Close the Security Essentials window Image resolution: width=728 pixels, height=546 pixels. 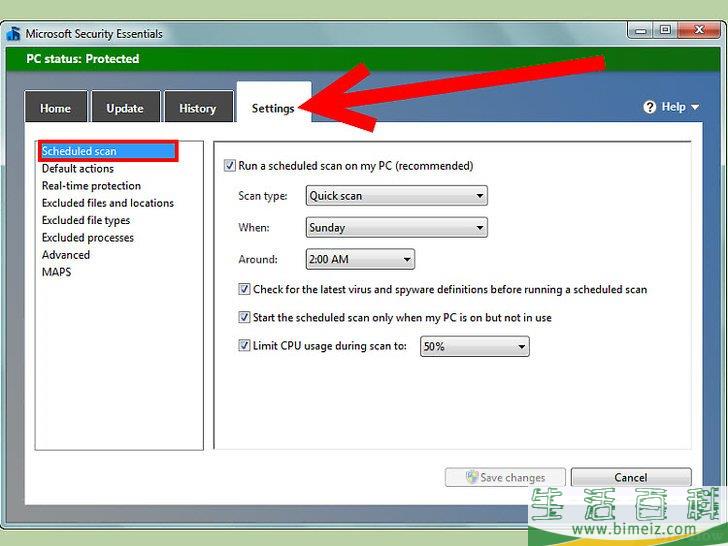[699, 30]
